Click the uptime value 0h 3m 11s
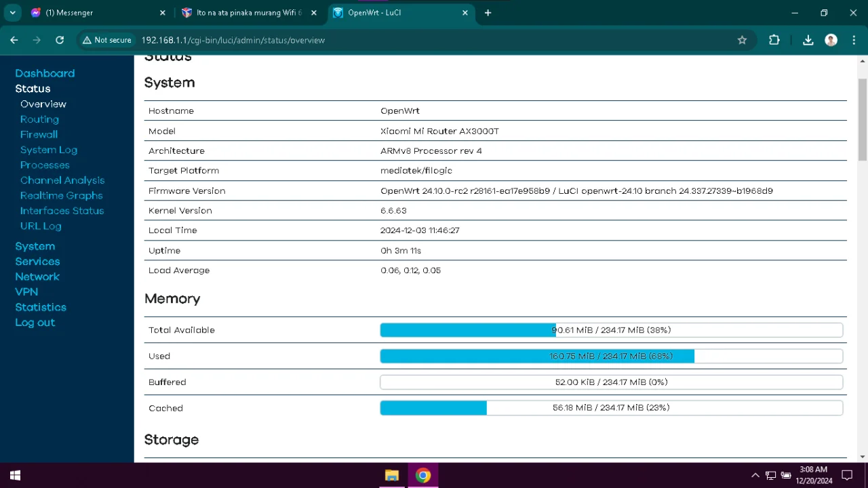Screen dimensions: 868x488 tap(401, 251)
